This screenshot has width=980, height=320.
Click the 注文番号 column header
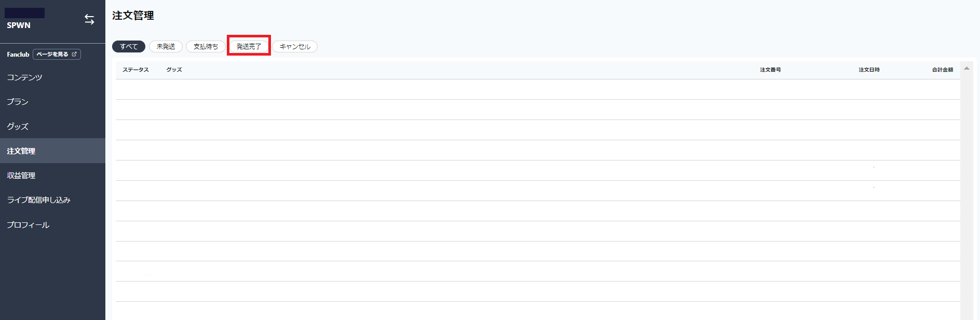[x=770, y=70]
